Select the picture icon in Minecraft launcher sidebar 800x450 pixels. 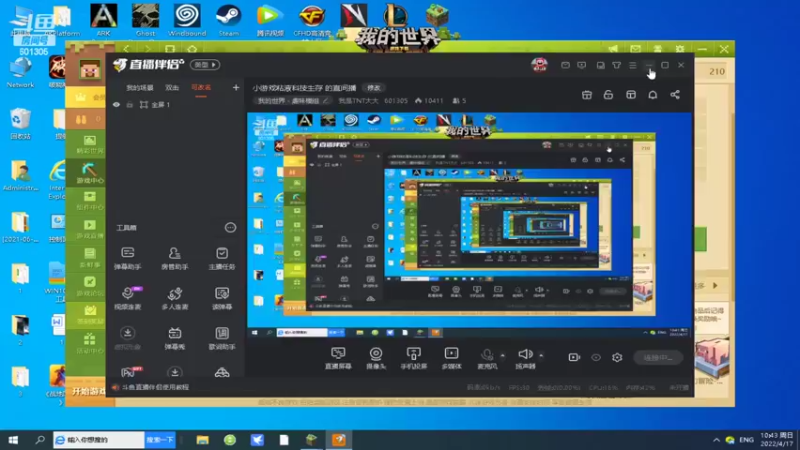[89, 144]
